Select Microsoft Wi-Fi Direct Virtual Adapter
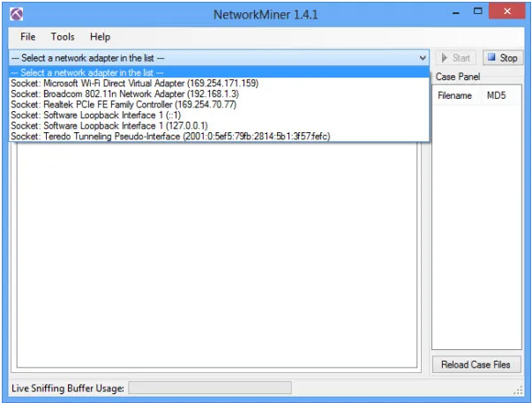This screenshot has height=403, width=532. click(x=134, y=83)
